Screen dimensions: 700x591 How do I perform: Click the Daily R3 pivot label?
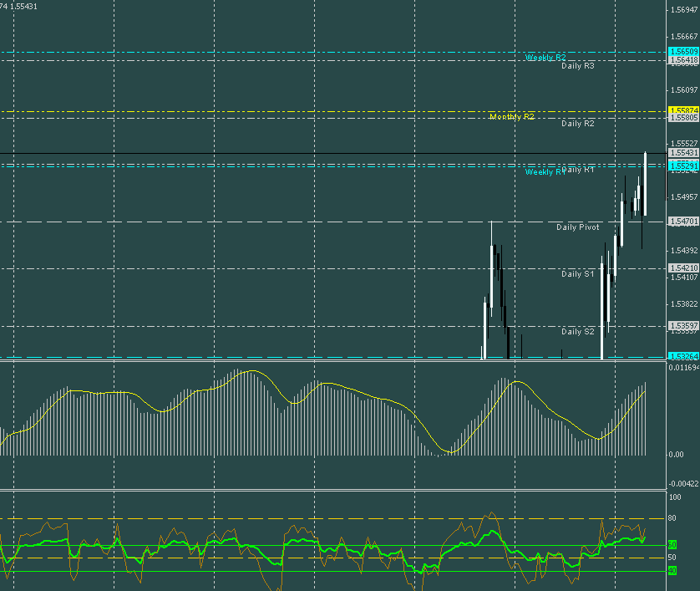578,66
